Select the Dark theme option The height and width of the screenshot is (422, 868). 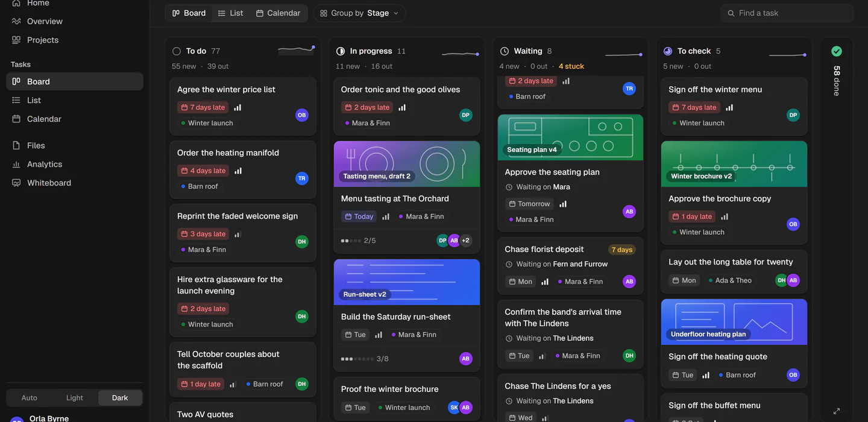pos(120,398)
